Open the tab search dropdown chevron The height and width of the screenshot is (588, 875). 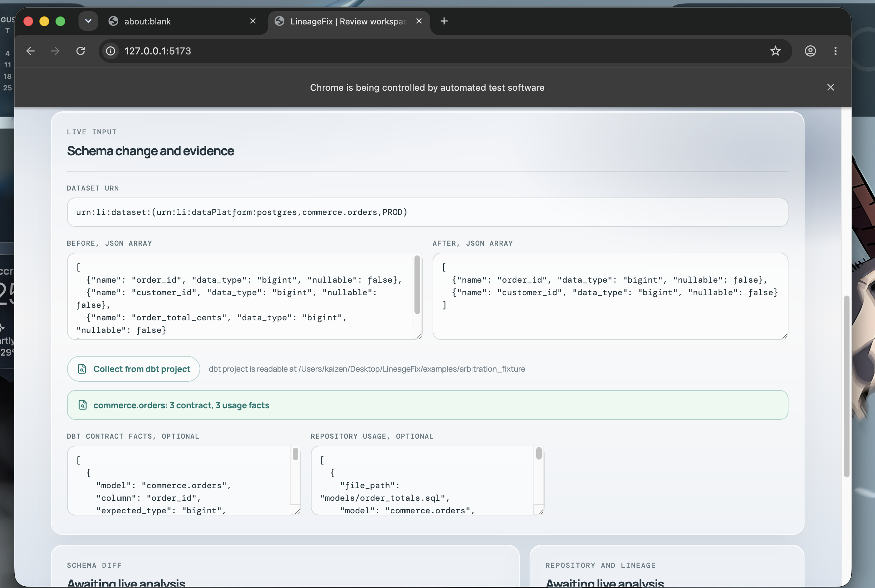click(88, 21)
